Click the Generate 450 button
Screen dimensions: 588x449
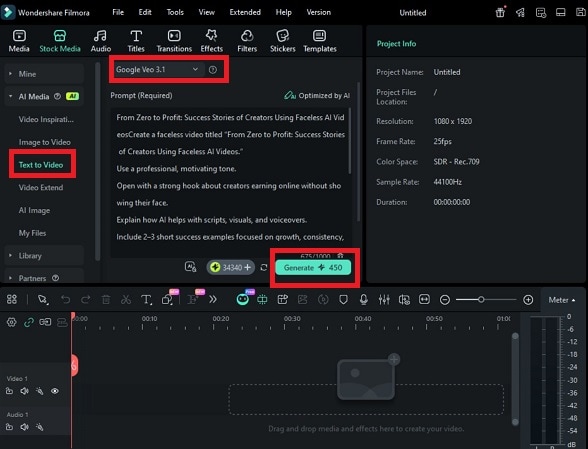click(x=313, y=267)
